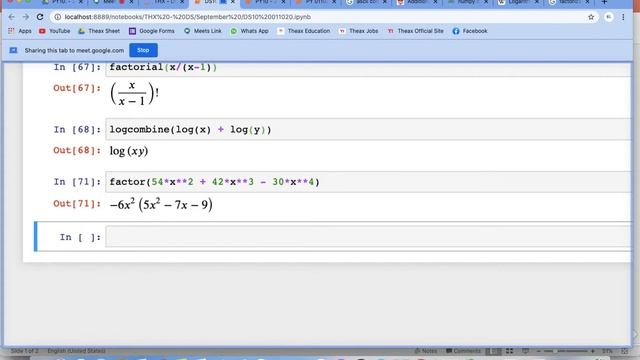Click the Out[68] label
The width and height of the screenshot is (640, 360).
[77, 151]
